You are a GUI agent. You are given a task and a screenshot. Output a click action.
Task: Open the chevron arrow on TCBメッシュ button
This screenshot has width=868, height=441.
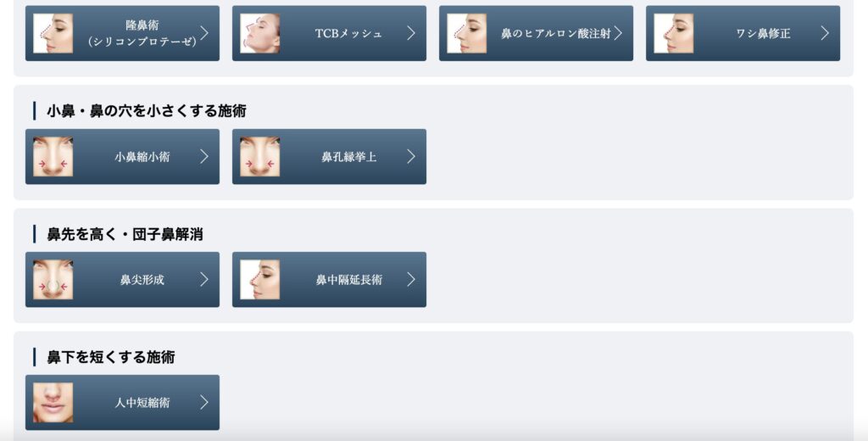(x=411, y=33)
